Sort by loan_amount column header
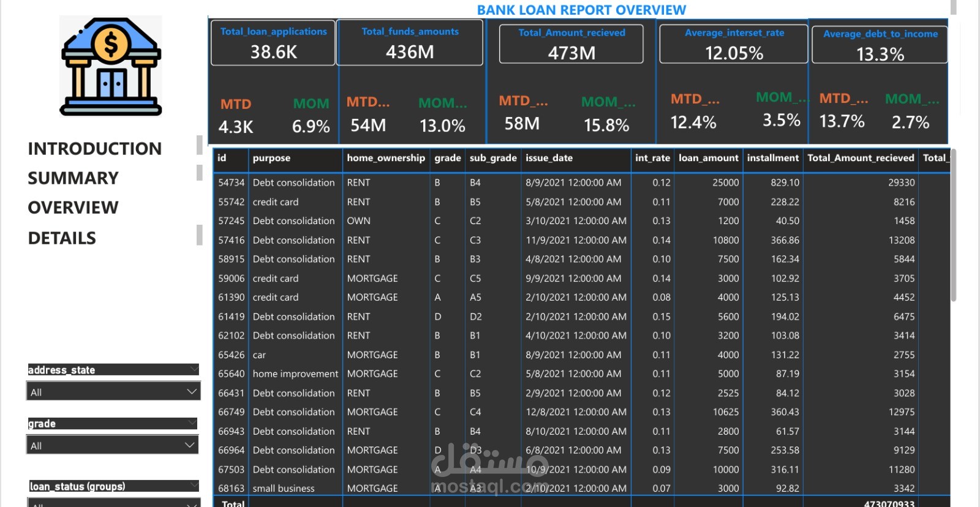Image resolution: width=980 pixels, height=507 pixels. click(x=709, y=158)
